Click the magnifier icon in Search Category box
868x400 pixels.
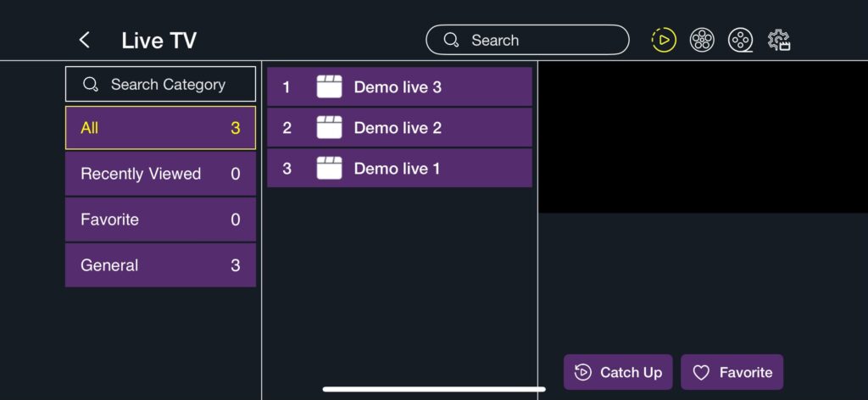[90, 85]
